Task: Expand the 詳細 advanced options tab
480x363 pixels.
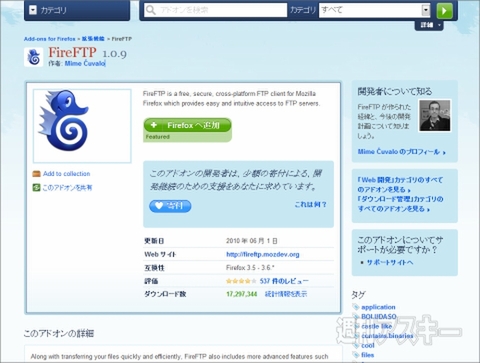Action: 429,25
